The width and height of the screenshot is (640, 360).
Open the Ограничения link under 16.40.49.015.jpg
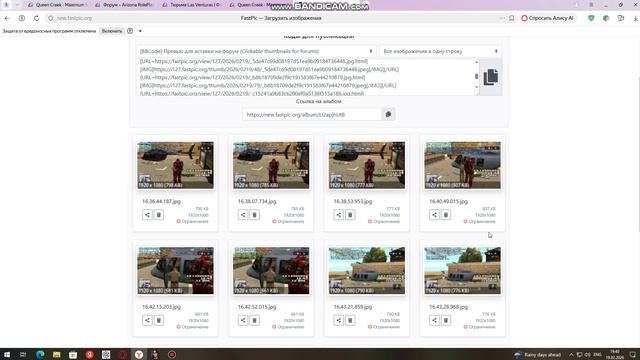coord(479,222)
